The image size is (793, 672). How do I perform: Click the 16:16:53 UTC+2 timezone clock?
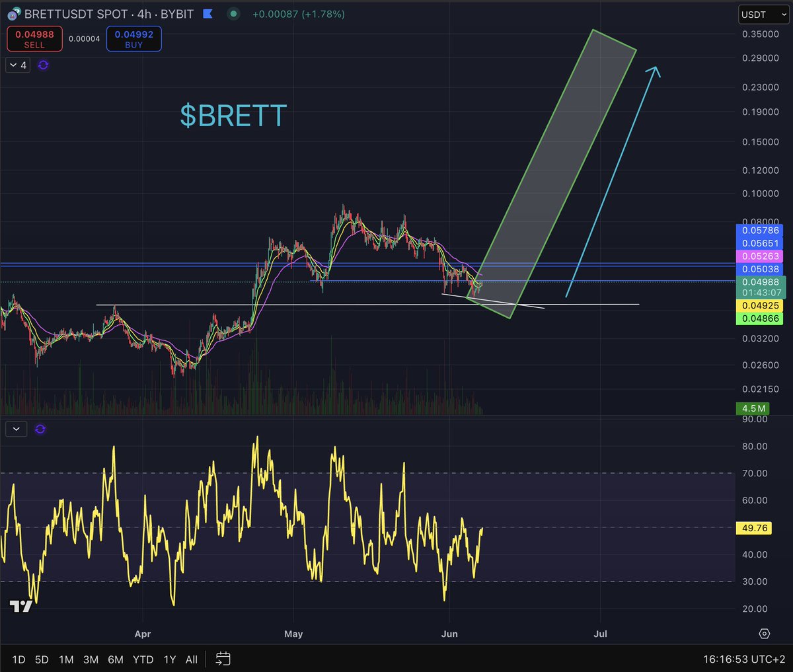click(744, 659)
